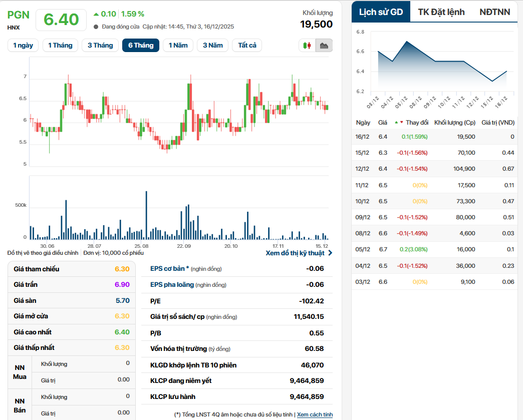Click the 09/12 row change -0.1(-1.52%)
The height and width of the screenshot is (420, 523).
tap(412, 217)
